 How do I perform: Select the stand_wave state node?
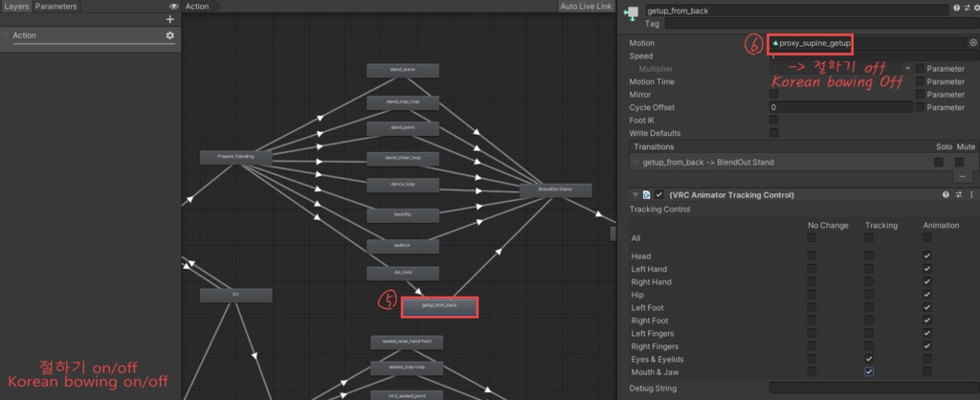click(403, 70)
